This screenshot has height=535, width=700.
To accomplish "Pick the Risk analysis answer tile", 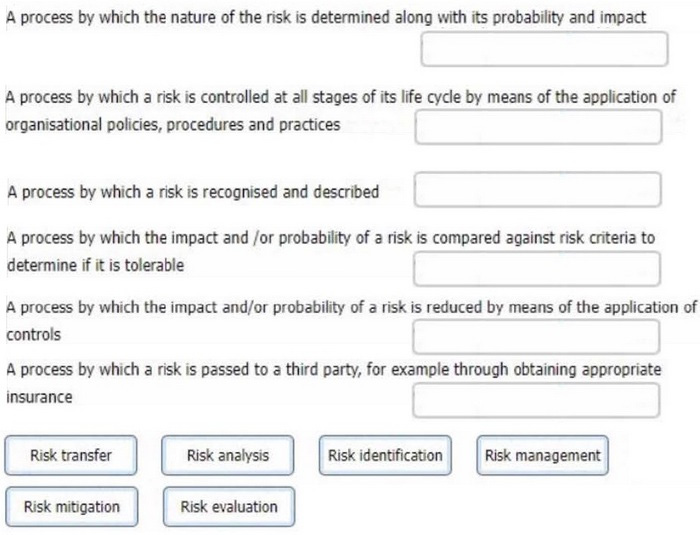I will tap(228, 455).
